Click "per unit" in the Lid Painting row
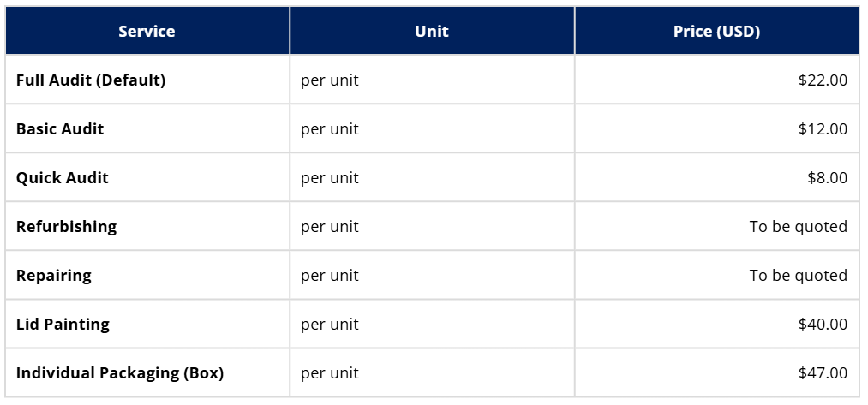Viewport: 868px width, 405px height. pos(330,325)
